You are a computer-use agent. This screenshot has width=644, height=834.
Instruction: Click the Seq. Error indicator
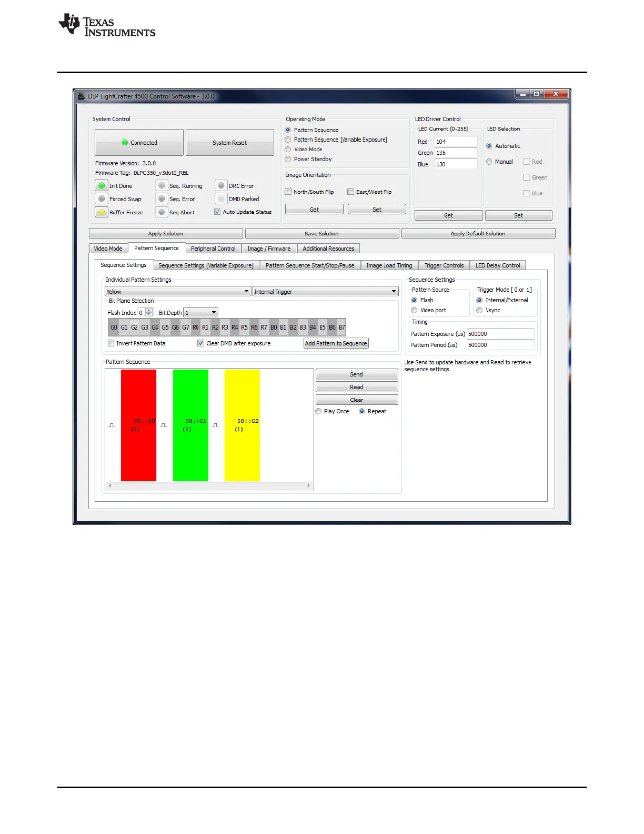point(162,199)
